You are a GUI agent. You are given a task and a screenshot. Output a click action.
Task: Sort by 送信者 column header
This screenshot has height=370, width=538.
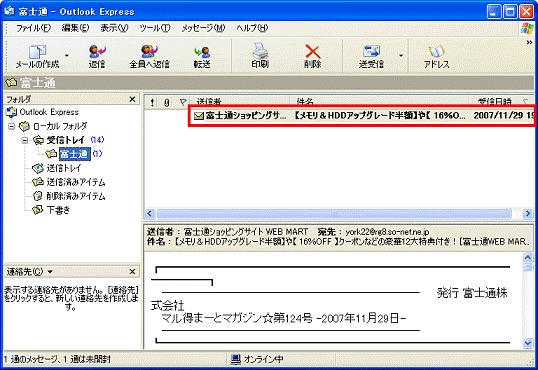pos(240,102)
